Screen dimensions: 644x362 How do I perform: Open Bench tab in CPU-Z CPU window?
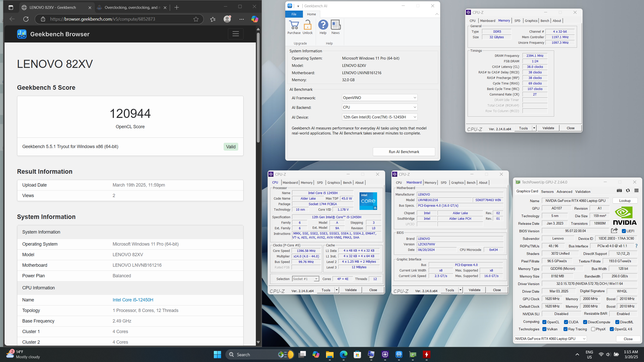click(347, 183)
